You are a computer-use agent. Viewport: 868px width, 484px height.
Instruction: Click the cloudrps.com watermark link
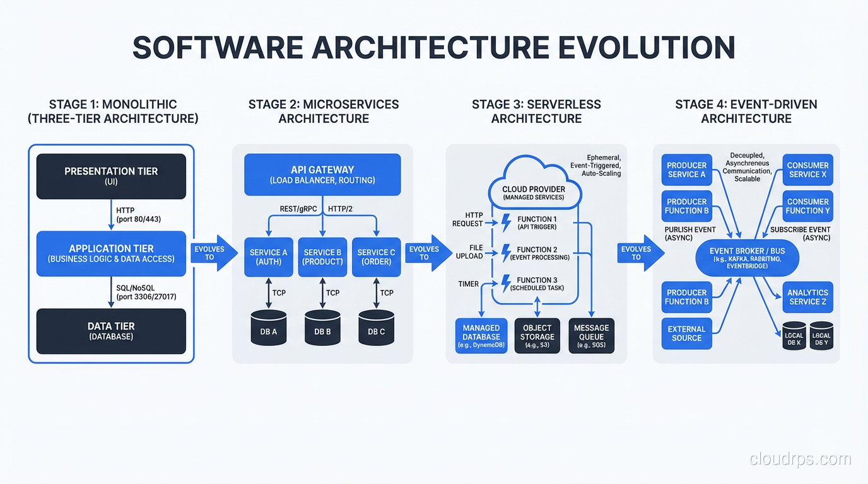coord(799,460)
